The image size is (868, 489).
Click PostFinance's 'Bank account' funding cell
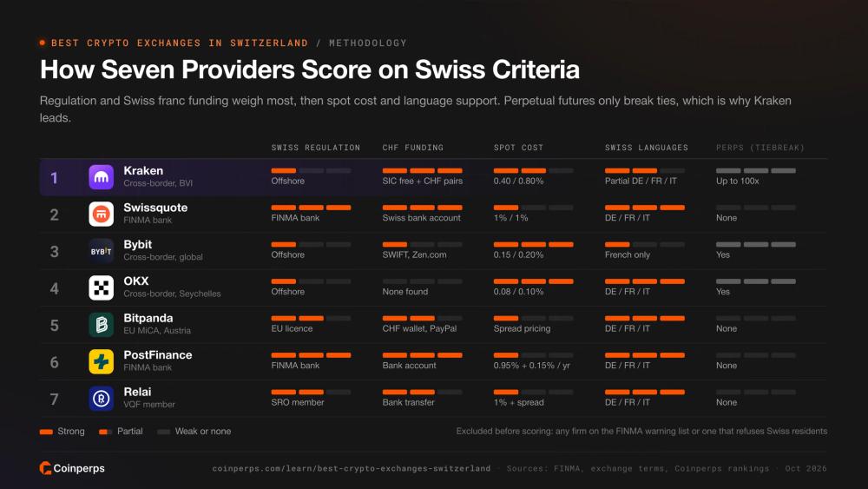(409, 366)
